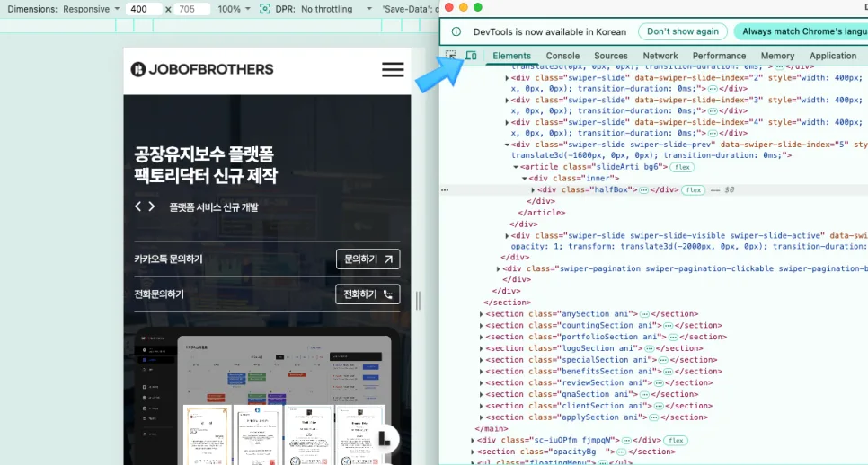Click the 전화하기 phone call button
868x465 pixels.
click(x=368, y=294)
